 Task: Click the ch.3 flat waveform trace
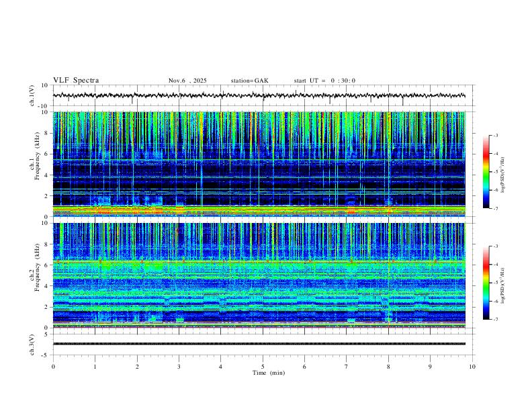point(259,344)
